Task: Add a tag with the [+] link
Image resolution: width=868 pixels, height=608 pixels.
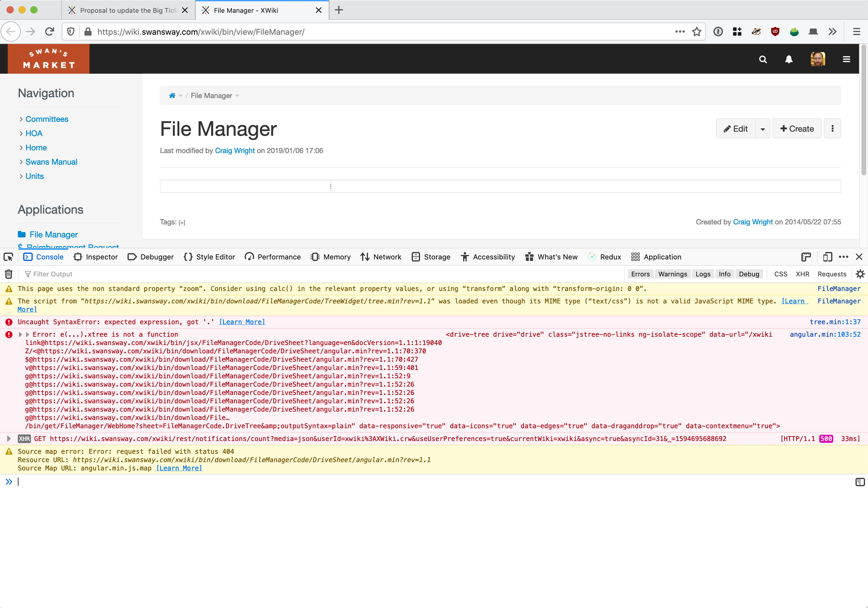Action: pos(182,223)
